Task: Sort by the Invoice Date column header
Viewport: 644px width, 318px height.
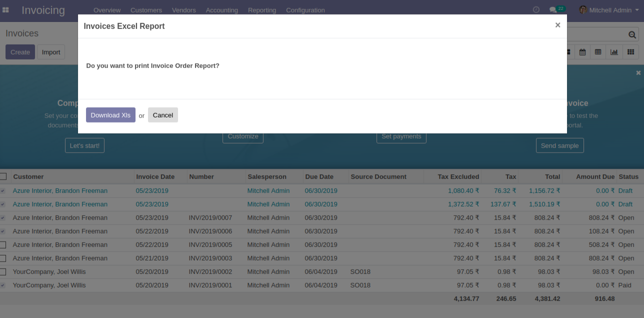Action: coord(155,176)
